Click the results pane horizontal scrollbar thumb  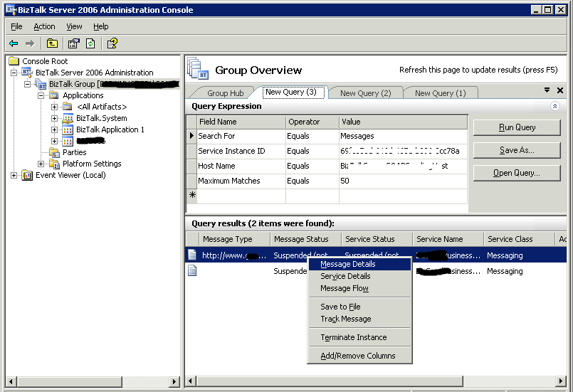[x=330, y=381]
